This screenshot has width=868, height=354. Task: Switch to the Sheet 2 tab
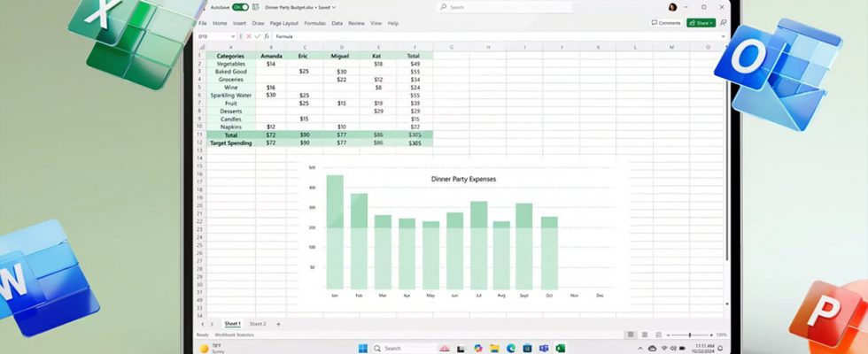(x=258, y=324)
